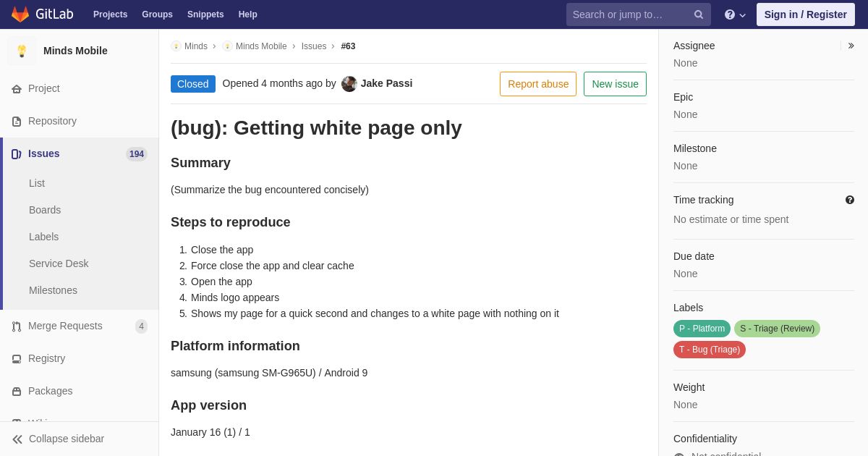Click the Collapse sidebar double-chevron icon
Image resolution: width=868 pixels, height=456 pixels.
(17, 439)
